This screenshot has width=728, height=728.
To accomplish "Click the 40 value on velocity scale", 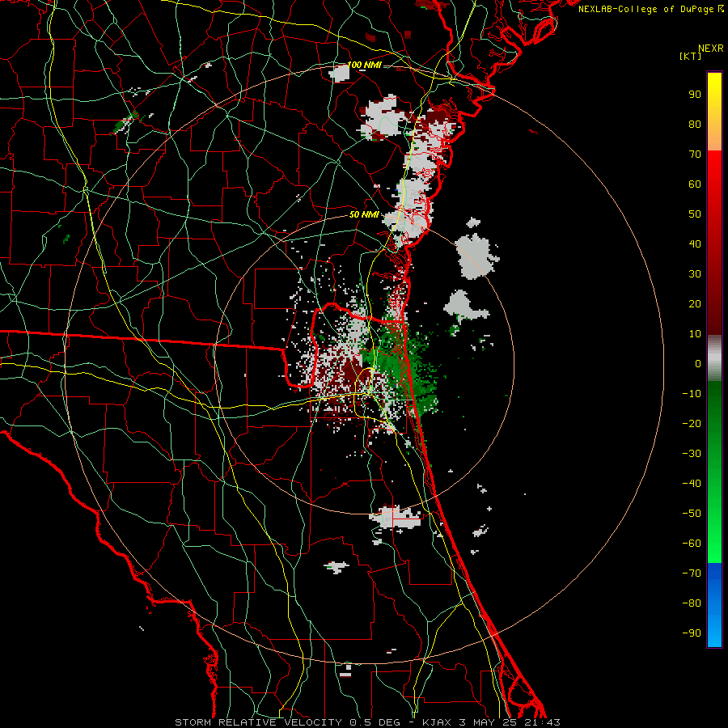I will (695, 244).
